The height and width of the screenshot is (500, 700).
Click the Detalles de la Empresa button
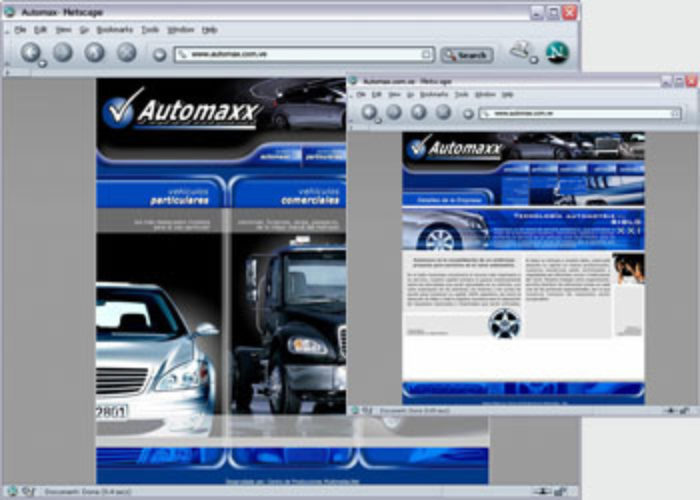pyautogui.click(x=448, y=199)
